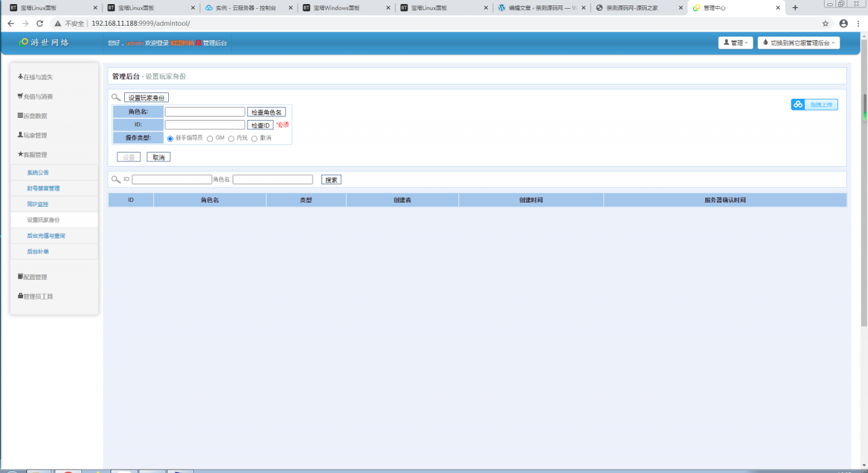Screen dimensions: 868x473
Task: Click the 设置 submit button
Action: click(129, 157)
